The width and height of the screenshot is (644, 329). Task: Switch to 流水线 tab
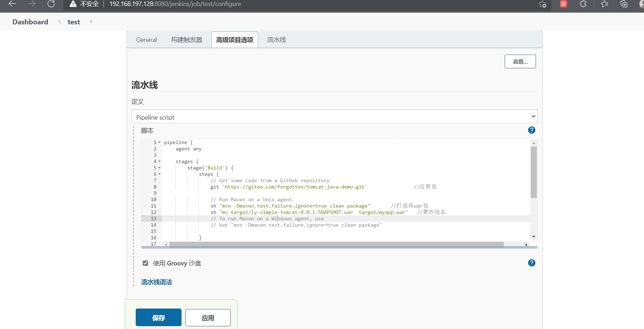pyautogui.click(x=277, y=40)
